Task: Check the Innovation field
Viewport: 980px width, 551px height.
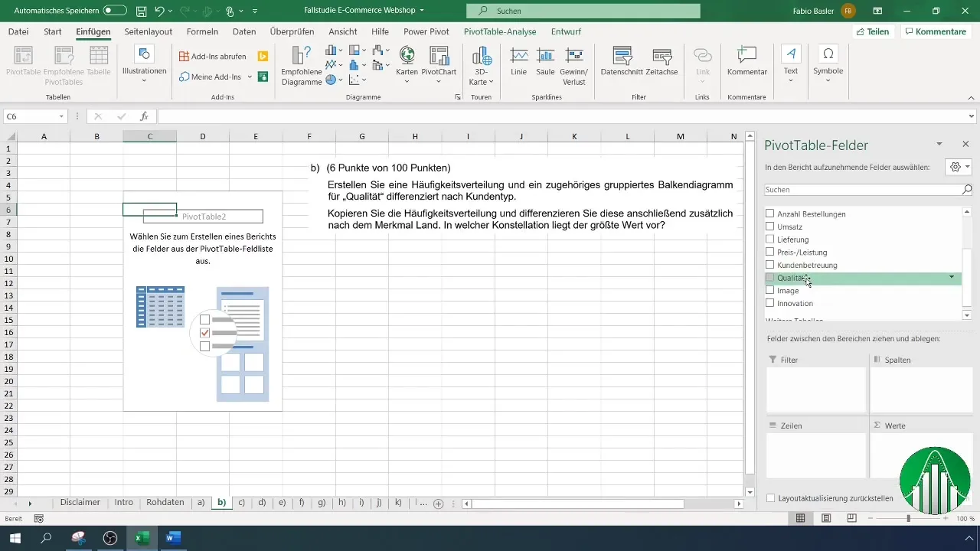Action: point(770,303)
